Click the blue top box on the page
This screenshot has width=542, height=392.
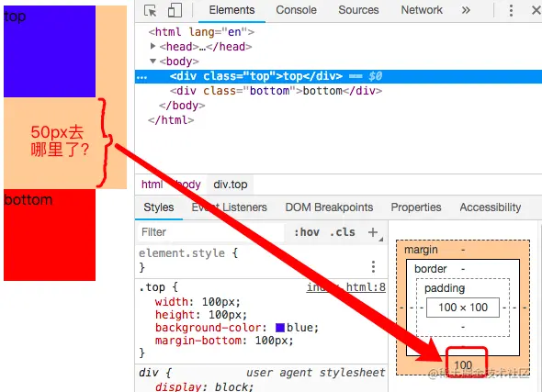point(50,51)
